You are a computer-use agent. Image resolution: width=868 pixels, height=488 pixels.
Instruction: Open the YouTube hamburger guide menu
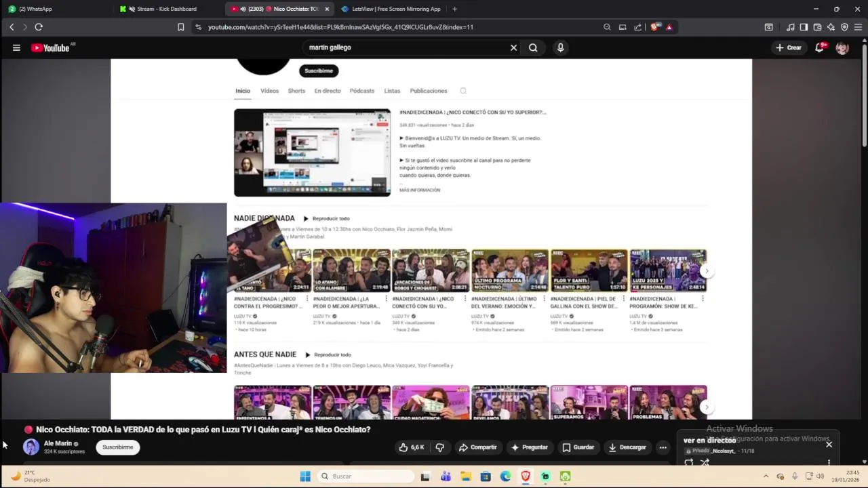coord(16,47)
